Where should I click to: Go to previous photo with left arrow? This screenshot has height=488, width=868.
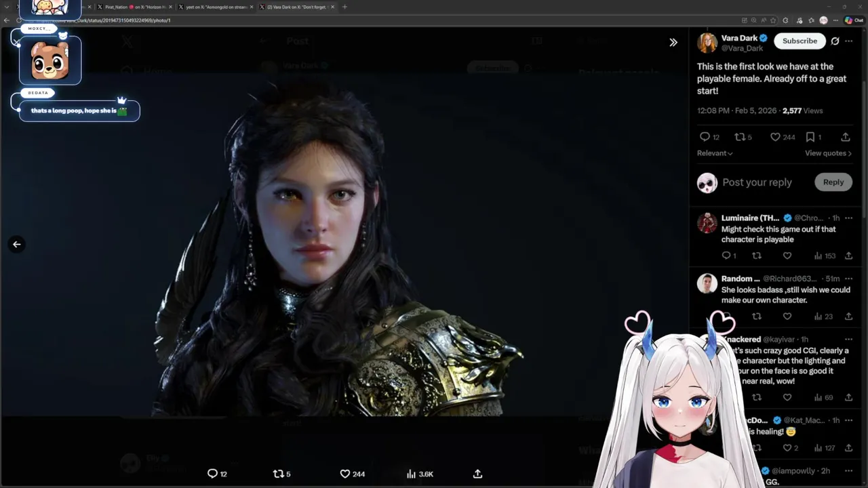pos(17,245)
